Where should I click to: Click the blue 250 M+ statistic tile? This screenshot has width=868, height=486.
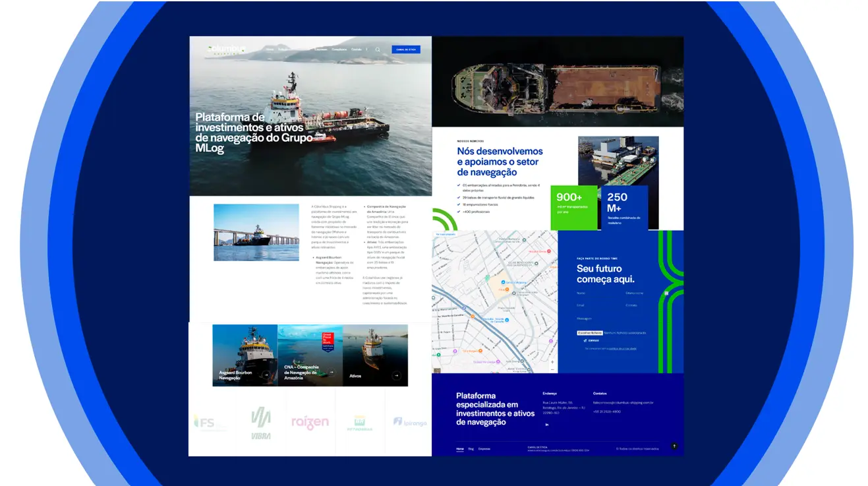click(625, 207)
